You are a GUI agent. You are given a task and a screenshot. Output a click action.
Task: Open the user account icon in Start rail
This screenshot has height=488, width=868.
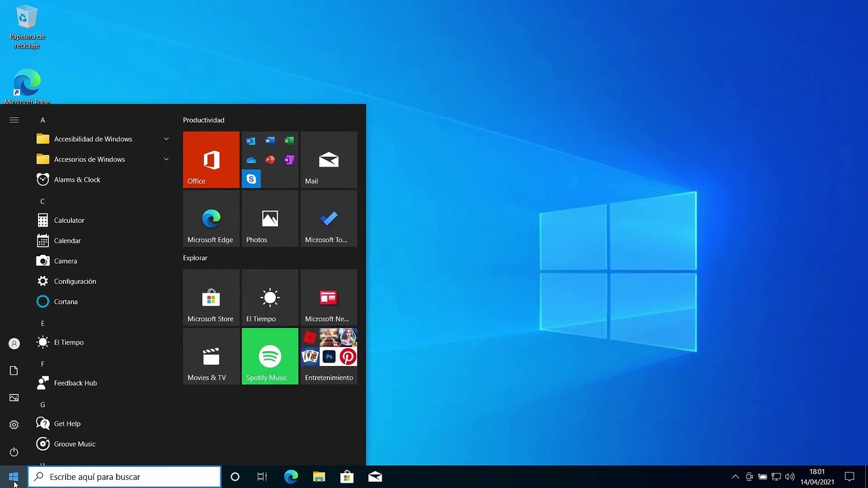14,344
